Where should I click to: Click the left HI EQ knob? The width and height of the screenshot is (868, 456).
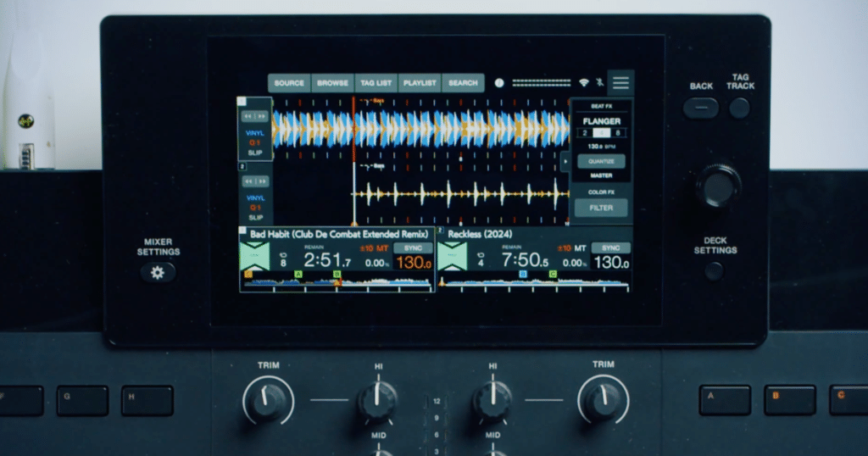point(377,401)
